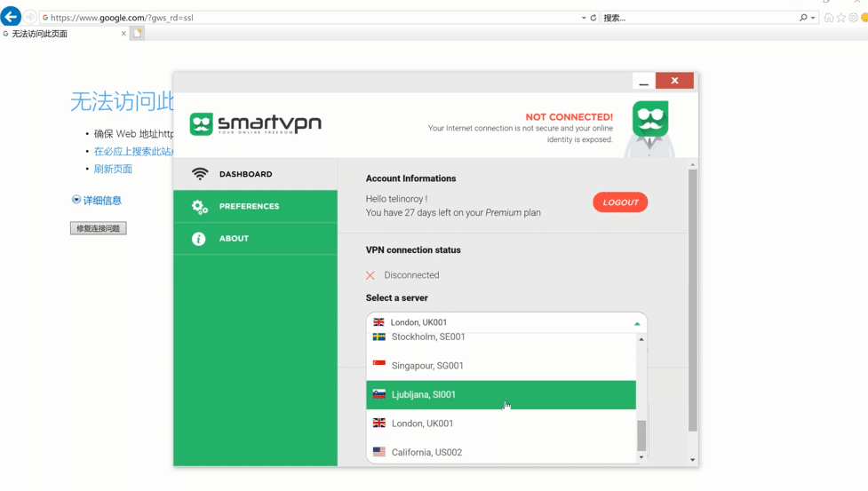Close the 无法访问此页面 browser tab

tap(123, 34)
